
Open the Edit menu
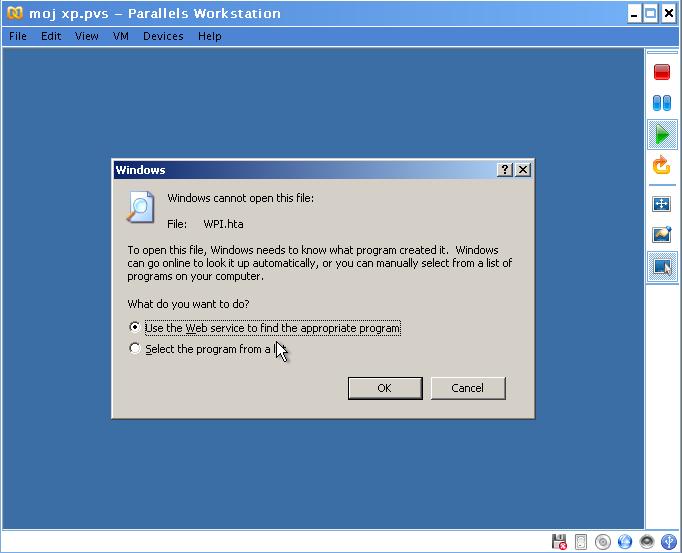(51, 36)
